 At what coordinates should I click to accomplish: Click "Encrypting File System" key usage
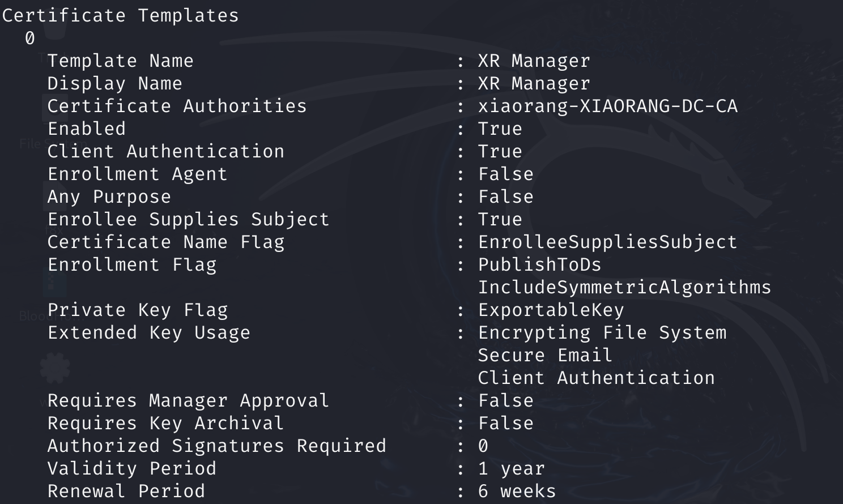click(x=602, y=333)
